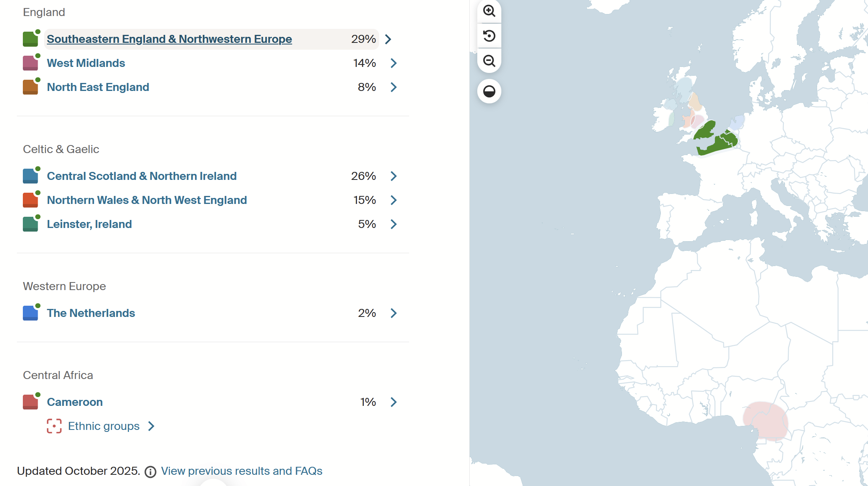Open View previous results and FAQs link
The height and width of the screenshot is (486, 868).
click(x=241, y=471)
